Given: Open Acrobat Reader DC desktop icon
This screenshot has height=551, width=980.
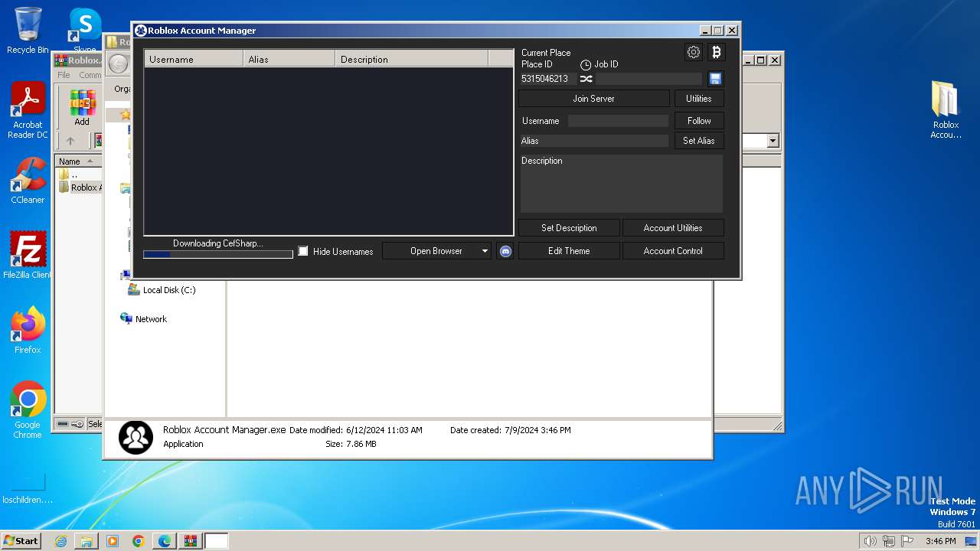Looking at the screenshot, I should coord(28,111).
